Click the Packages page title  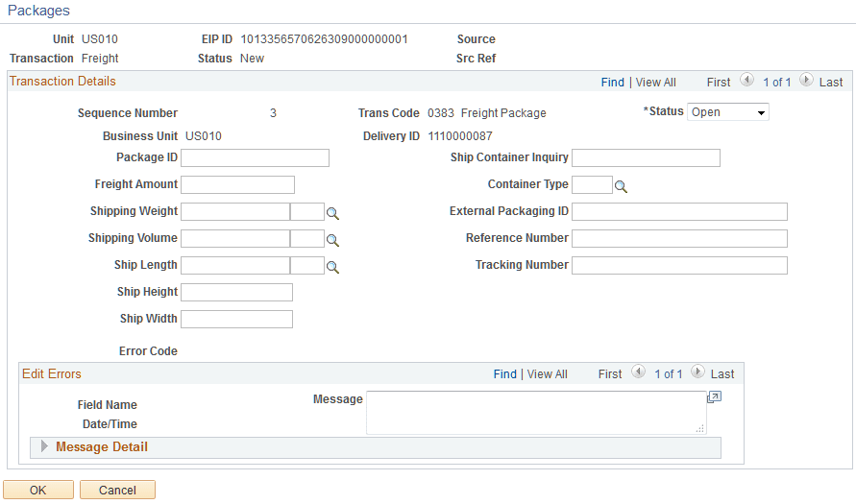pos(38,11)
